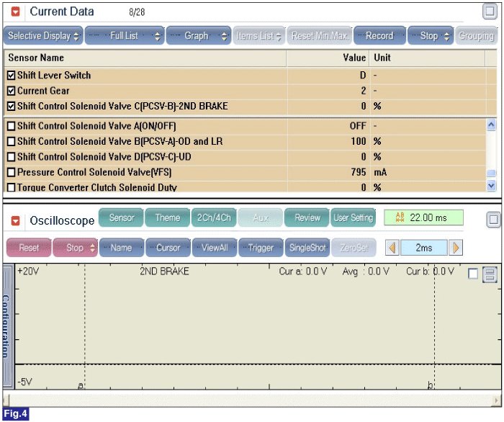This screenshot has width=504, height=422.
Task: Click the ViewAll button
Action: click(215, 248)
